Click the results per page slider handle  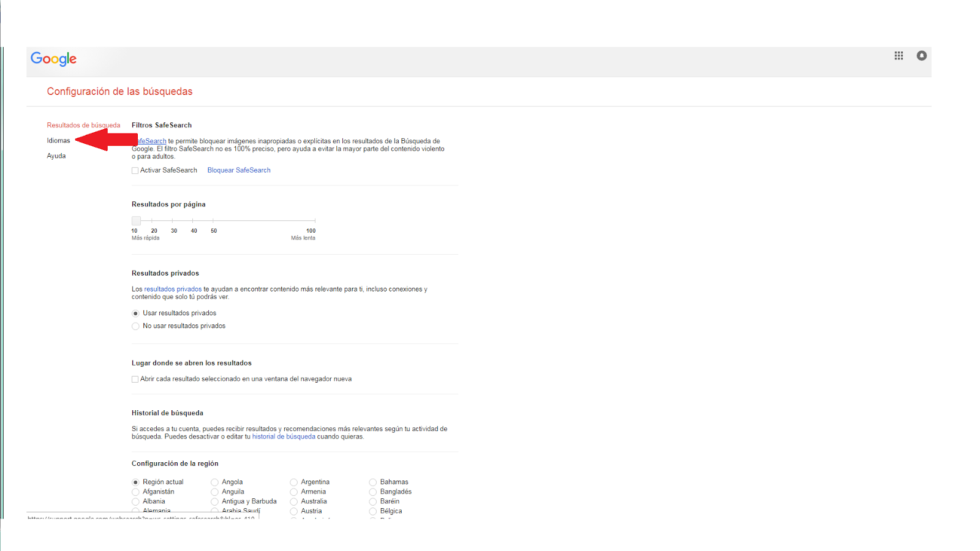(x=136, y=220)
